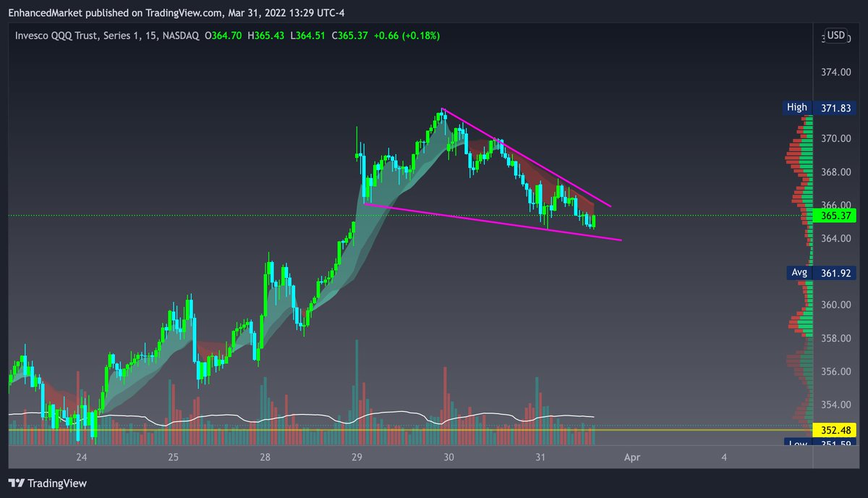This screenshot has width=868, height=498.
Task: Click the 370.00 price scale label
Action: pos(835,138)
